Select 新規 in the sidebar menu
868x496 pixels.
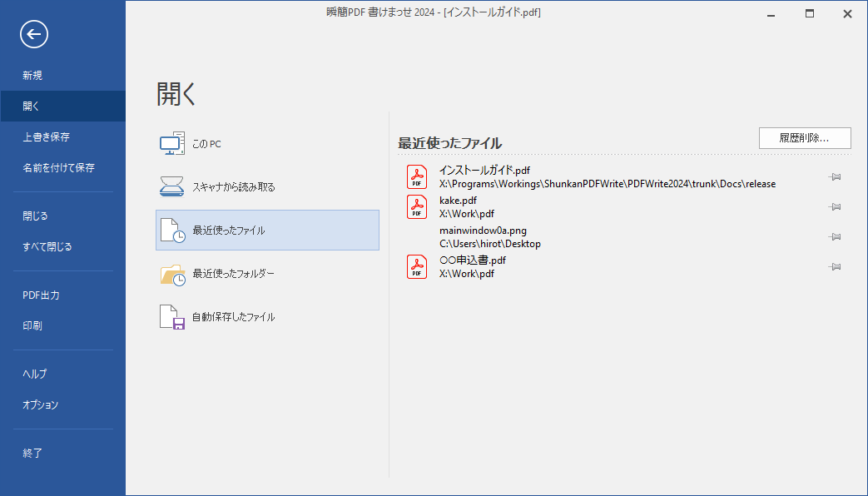[63, 75]
